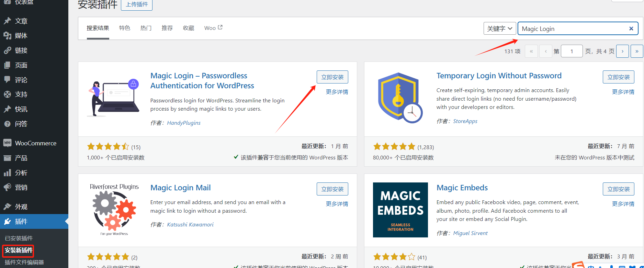Open the Magic Login Mail title link
This screenshot has width=644, height=268.
tap(181, 188)
